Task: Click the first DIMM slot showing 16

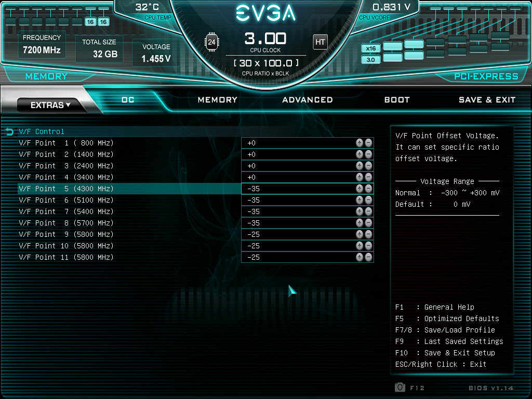Action: point(90,22)
